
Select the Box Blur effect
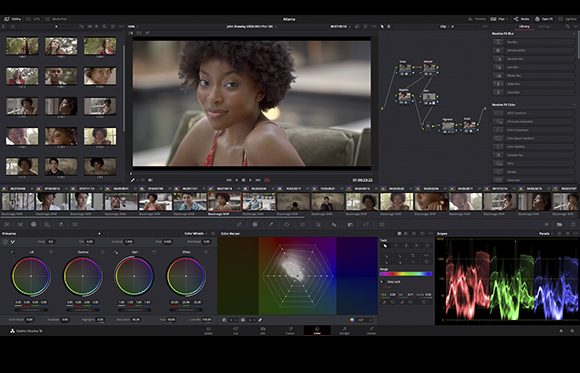click(533, 42)
